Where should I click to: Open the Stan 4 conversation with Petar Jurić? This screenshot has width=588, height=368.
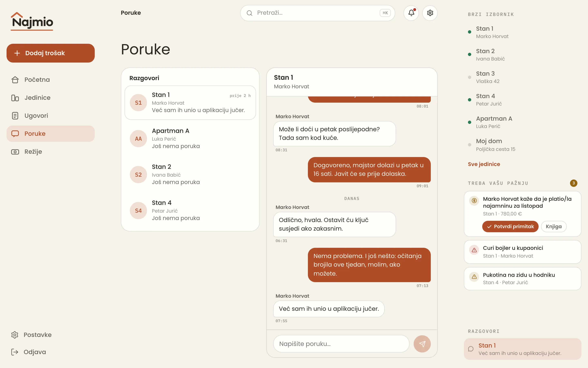[190, 211]
